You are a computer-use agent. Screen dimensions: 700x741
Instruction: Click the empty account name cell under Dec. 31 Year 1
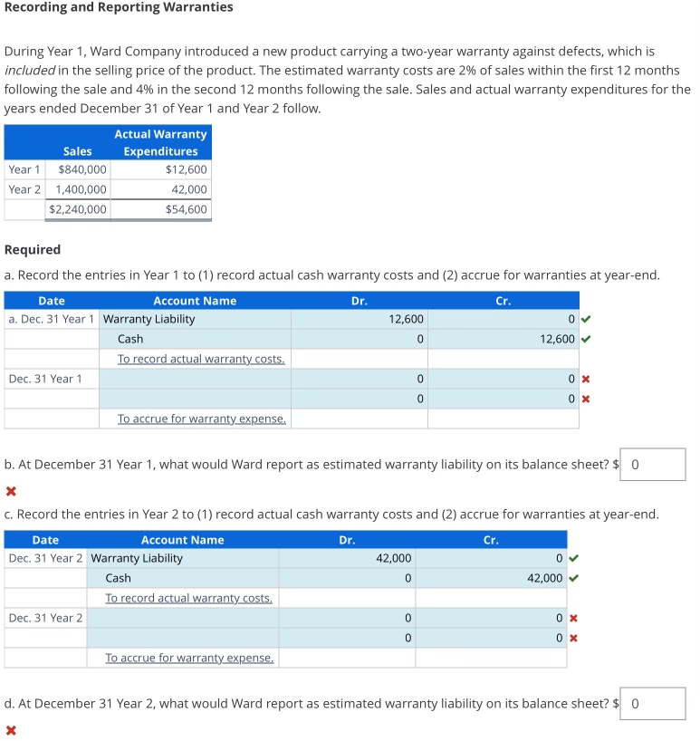[195, 379]
